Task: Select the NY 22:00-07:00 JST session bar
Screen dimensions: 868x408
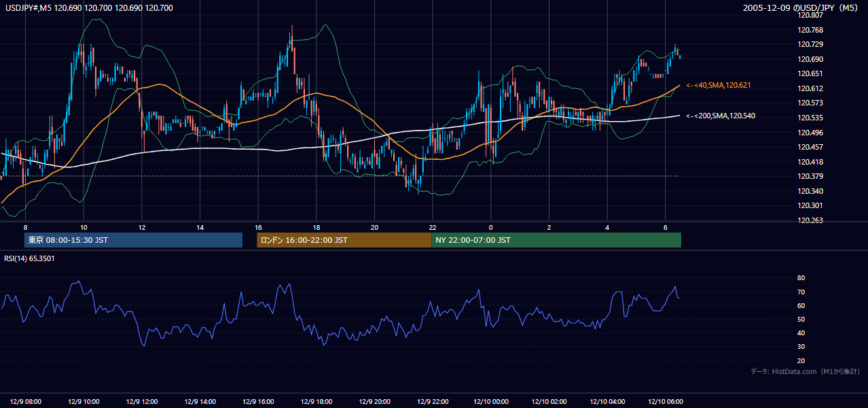Action: 556,240
